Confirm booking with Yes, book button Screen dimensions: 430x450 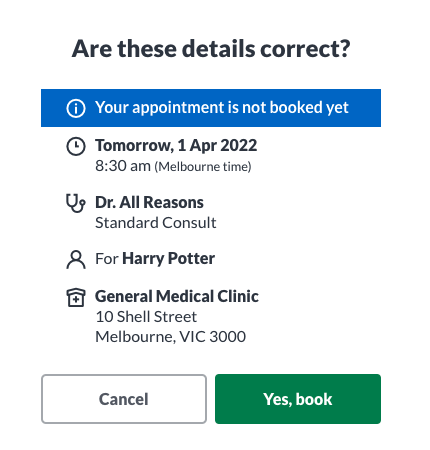(298, 399)
